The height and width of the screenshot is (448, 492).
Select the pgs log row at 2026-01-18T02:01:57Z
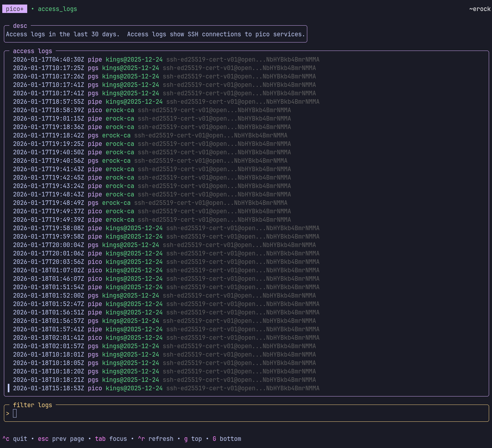164,346
